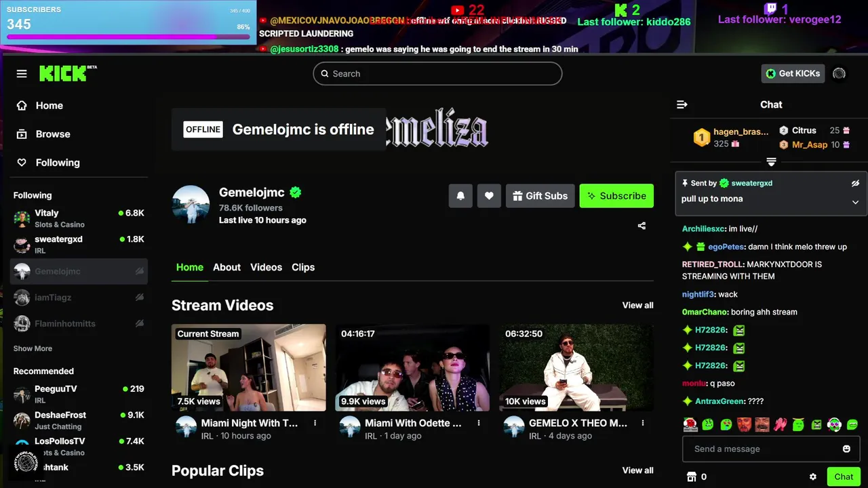Click the Subscribe button
The image size is (868, 488).
coord(616,196)
